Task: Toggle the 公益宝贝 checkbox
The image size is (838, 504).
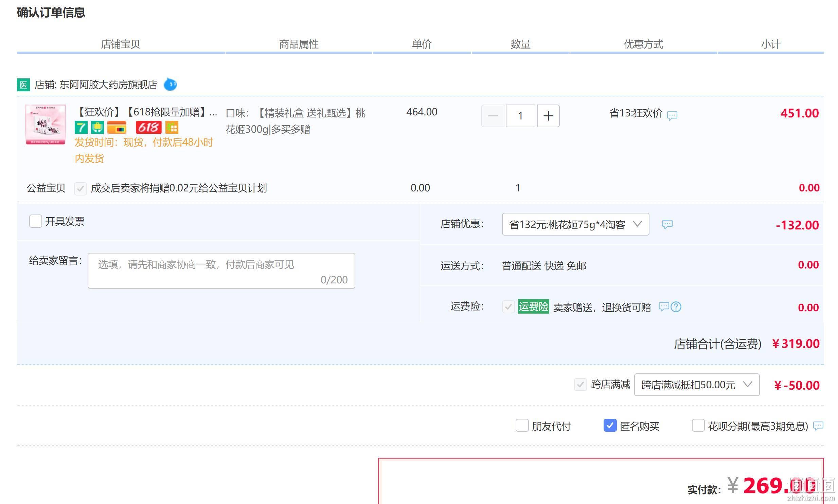Action: (x=81, y=188)
